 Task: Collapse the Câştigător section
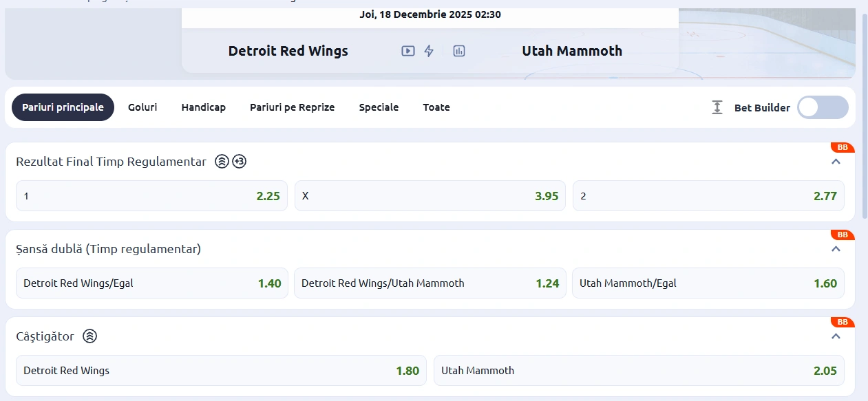coord(836,336)
